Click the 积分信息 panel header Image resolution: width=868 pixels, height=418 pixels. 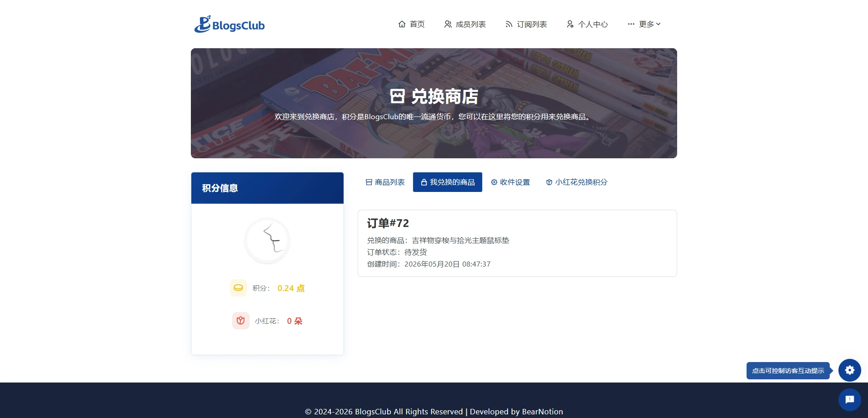(x=267, y=188)
